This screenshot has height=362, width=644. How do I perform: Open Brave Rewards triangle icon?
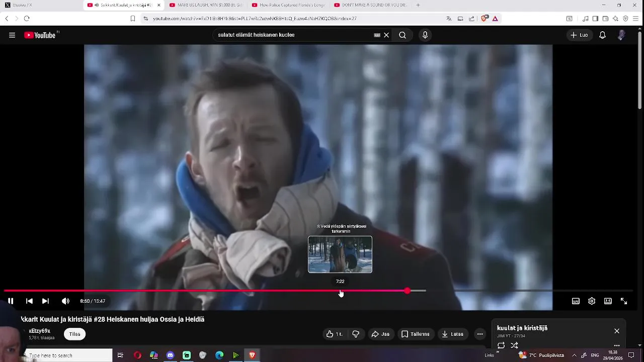[x=495, y=19]
